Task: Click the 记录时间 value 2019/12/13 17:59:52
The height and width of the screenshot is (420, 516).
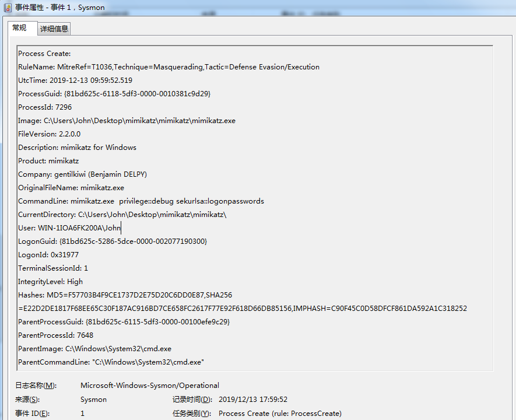Action: [252, 400]
